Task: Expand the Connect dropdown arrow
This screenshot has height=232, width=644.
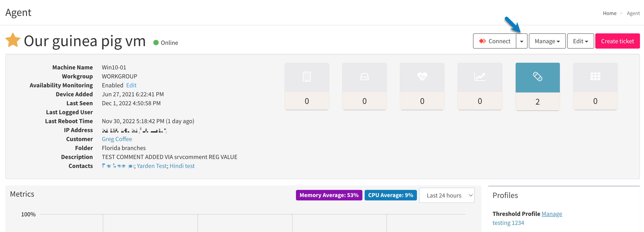Action: pos(521,41)
